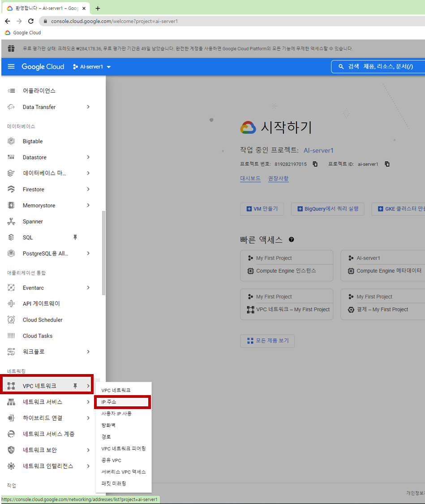Expand the Memorystore submenu chevron

coord(88,205)
